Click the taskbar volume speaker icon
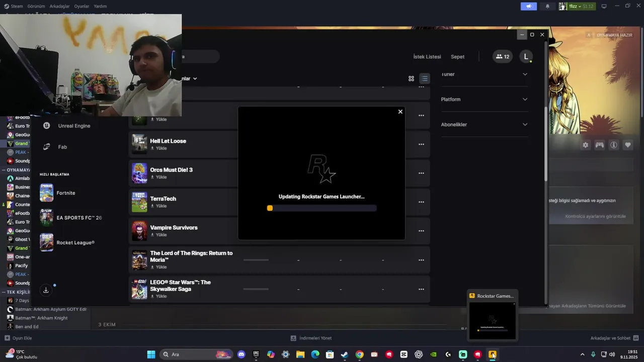The width and height of the screenshot is (644, 362). [612, 354]
